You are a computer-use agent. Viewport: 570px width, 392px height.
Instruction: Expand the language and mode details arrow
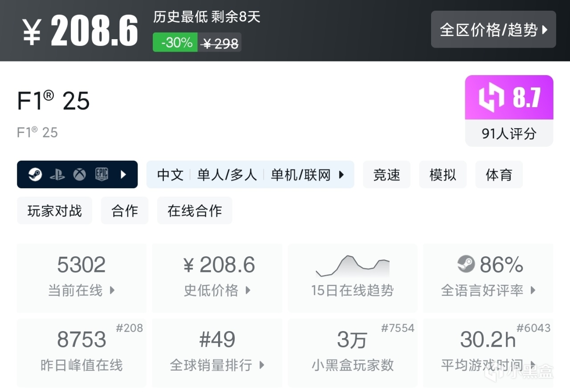[342, 174]
